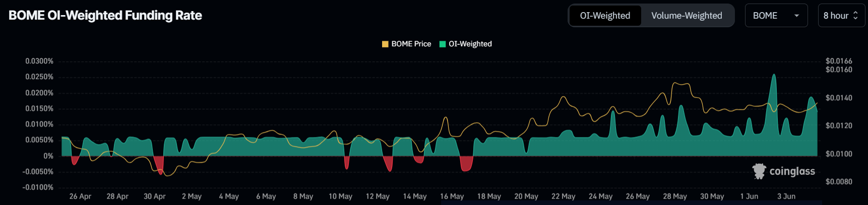Click the 26 May date label
Image resolution: width=868 pixels, height=205 pixels.
click(x=638, y=196)
